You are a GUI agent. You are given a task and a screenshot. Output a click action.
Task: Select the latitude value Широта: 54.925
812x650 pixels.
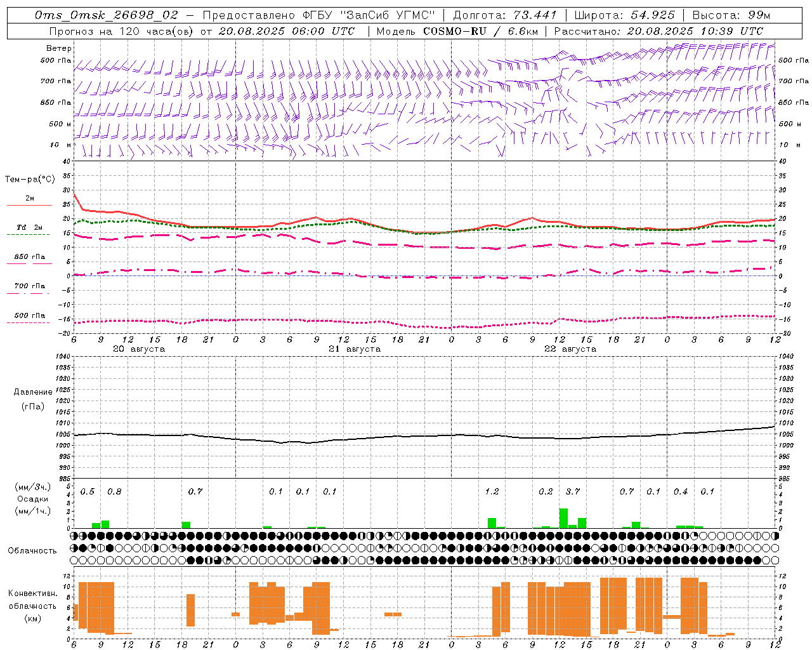coord(624,15)
